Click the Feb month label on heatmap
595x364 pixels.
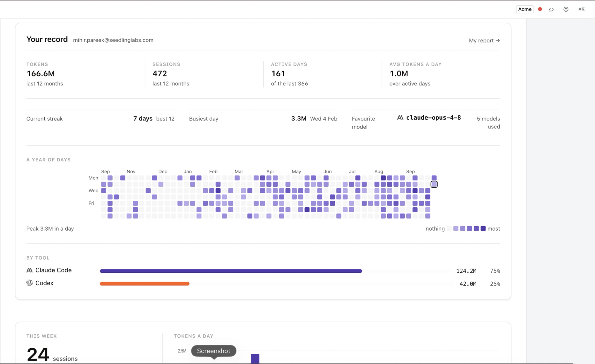pyautogui.click(x=213, y=171)
